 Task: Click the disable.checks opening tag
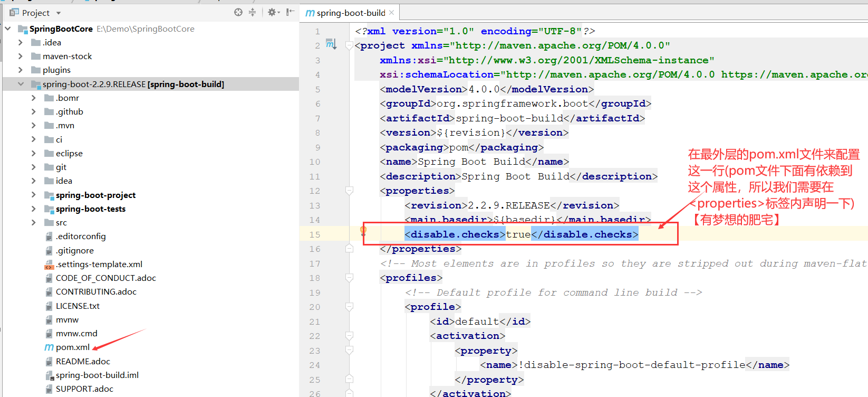[455, 234]
